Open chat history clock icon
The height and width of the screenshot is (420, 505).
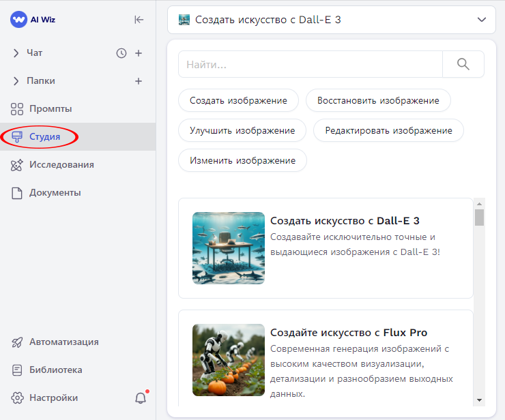click(121, 53)
